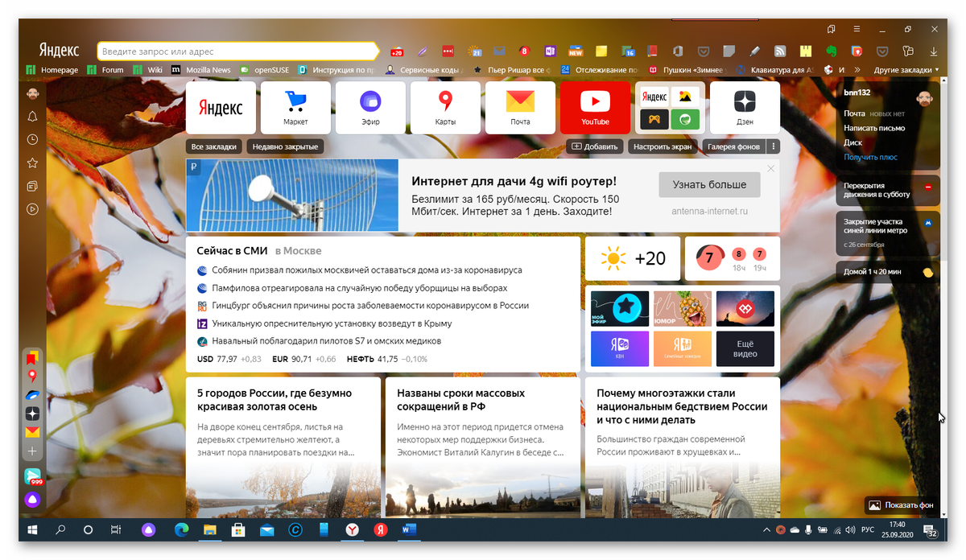
Task: Open weather widget showing +20
Action: point(633,258)
